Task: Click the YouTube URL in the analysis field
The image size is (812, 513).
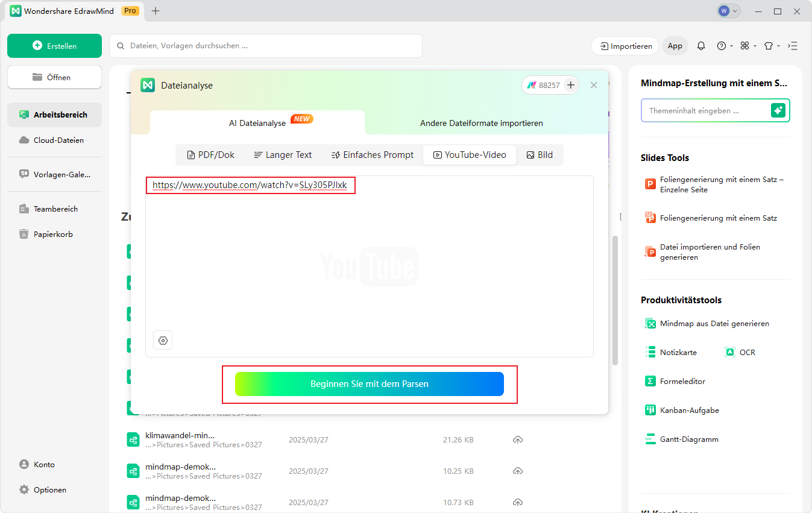Action: (x=251, y=184)
